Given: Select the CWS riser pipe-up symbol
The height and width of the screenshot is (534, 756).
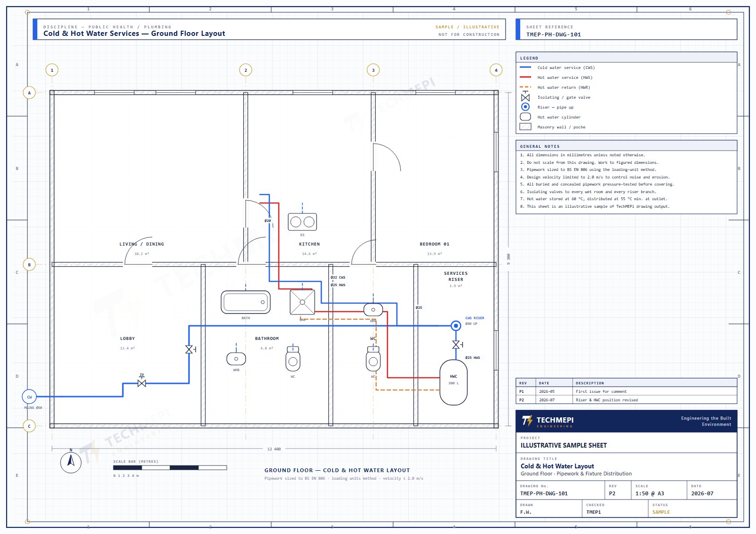Looking at the screenshot, I should [x=455, y=325].
